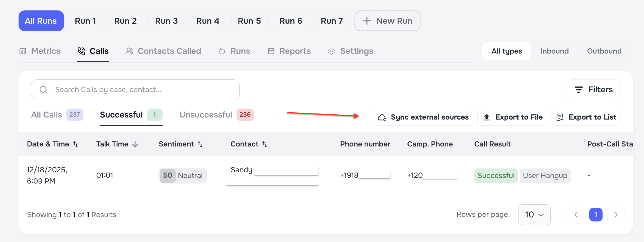Screen dimensions: 644x242
Task: Click the Export to File button
Action: [512, 117]
